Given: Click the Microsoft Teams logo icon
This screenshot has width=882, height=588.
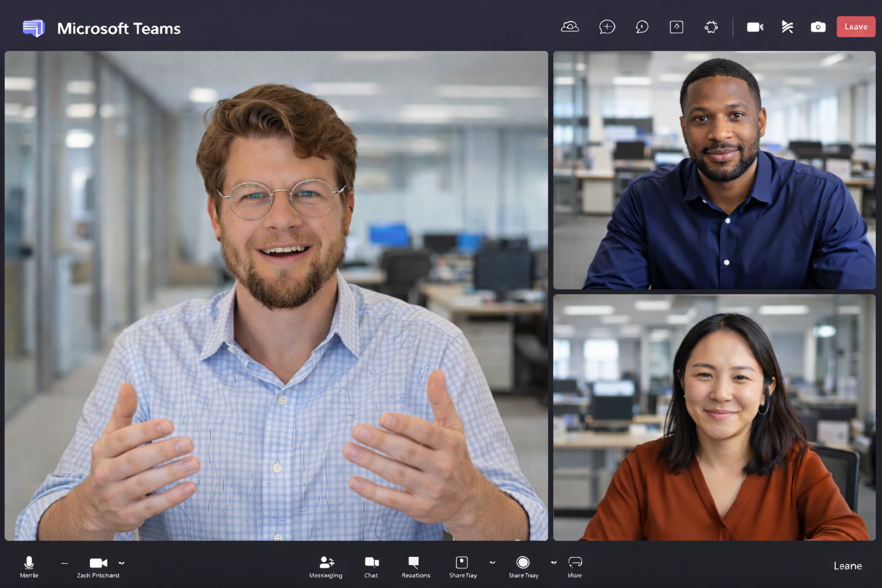Looking at the screenshot, I should (x=33, y=28).
